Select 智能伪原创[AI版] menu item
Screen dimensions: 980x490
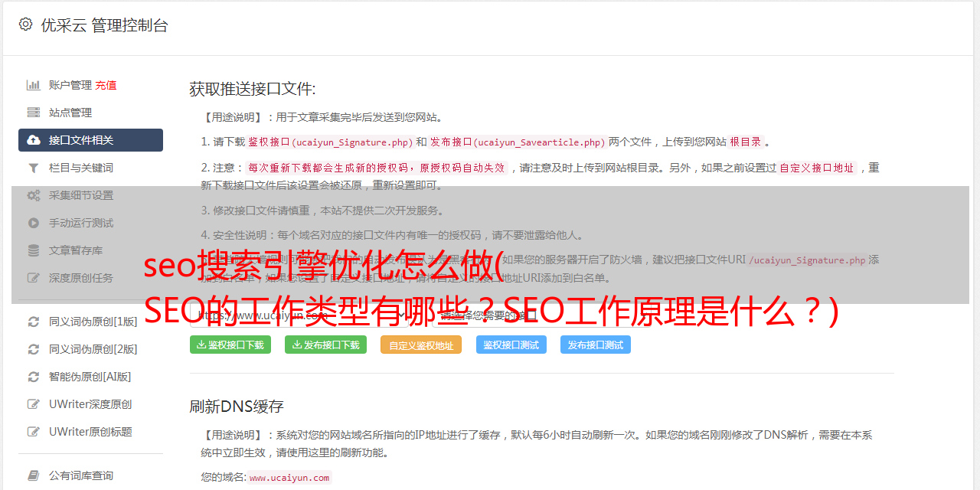coord(90,377)
